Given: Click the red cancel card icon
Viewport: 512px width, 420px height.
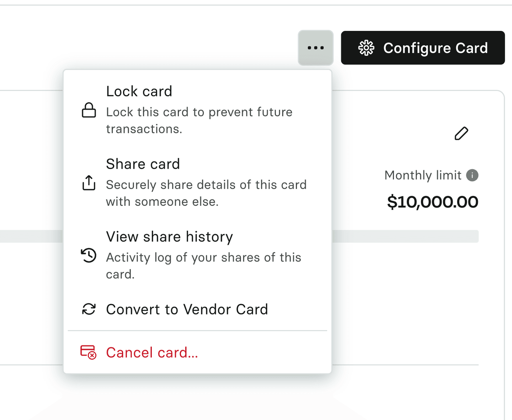Looking at the screenshot, I should click(x=88, y=352).
